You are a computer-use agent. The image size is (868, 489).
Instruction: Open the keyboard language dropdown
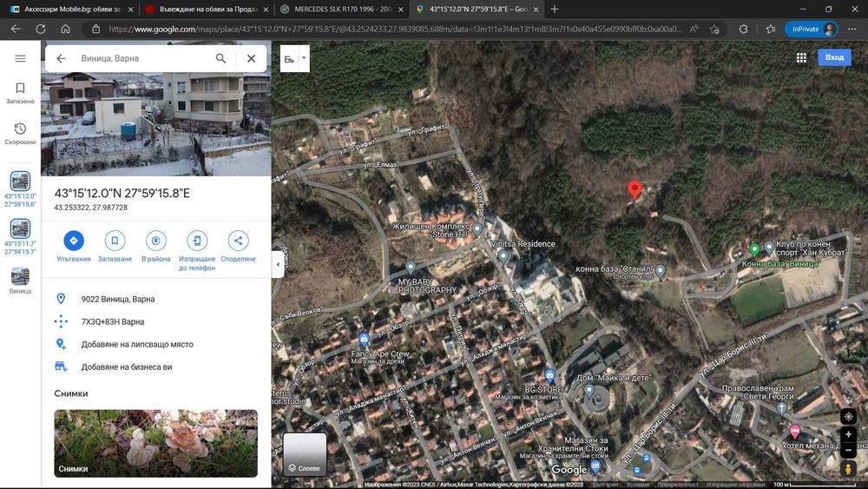coord(304,58)
